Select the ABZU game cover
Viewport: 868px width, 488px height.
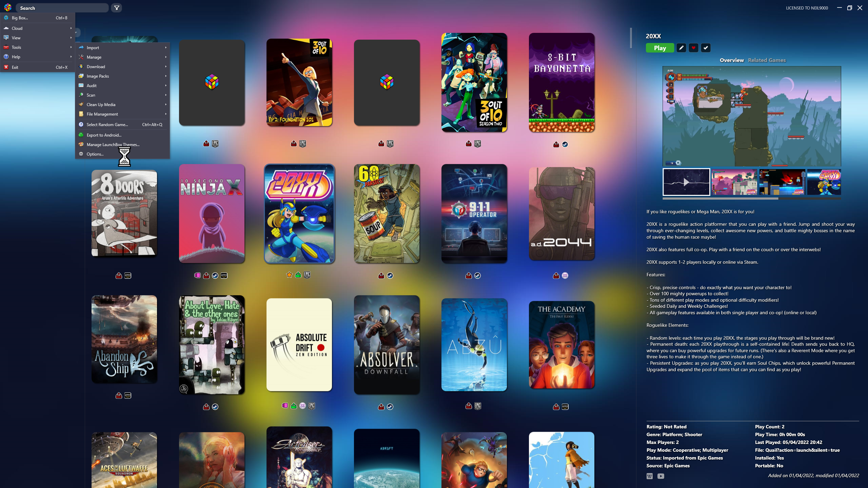pos(474,345)
